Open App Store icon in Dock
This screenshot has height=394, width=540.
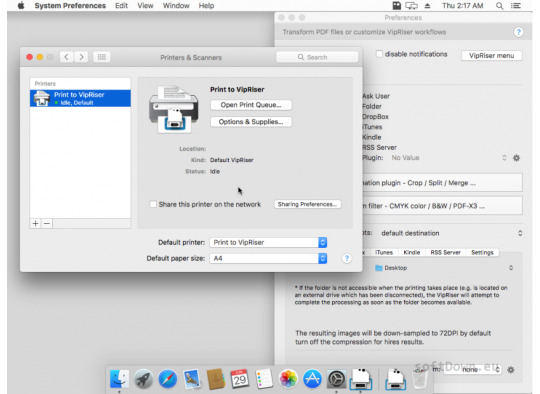pos(312,379)
